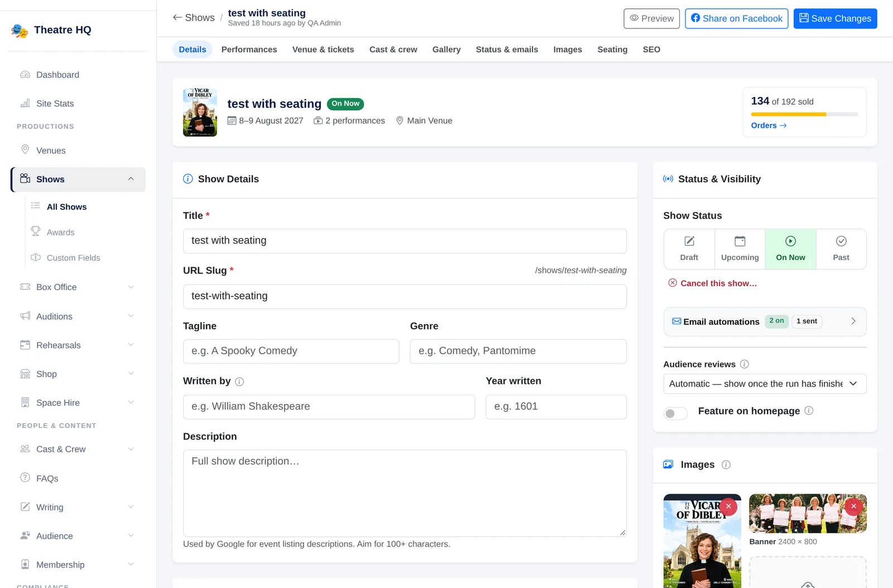Open Email automations row

tap(765, 321)
